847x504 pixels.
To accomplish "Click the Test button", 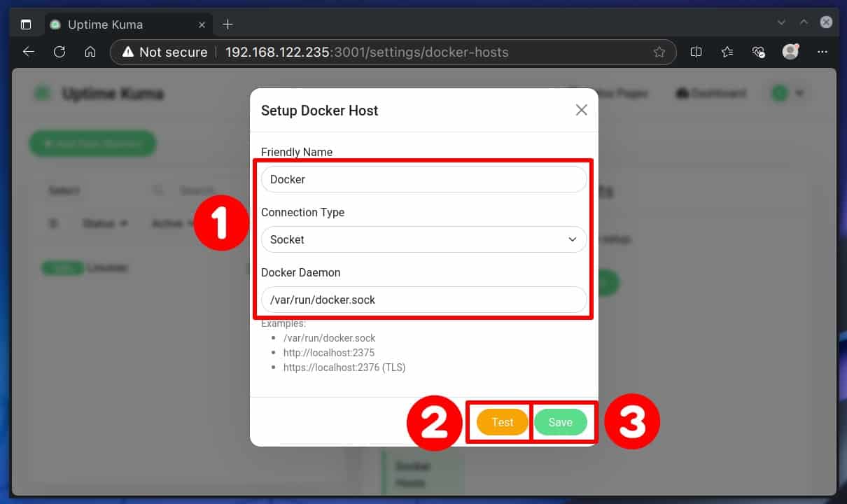I will click(x=503, y=422).
